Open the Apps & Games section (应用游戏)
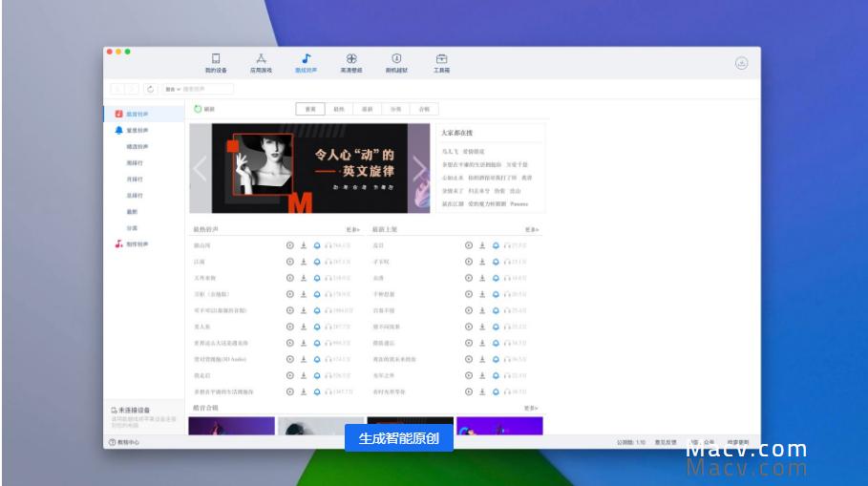The height and width of the screenshot is (486, 868). coord(261,63)
